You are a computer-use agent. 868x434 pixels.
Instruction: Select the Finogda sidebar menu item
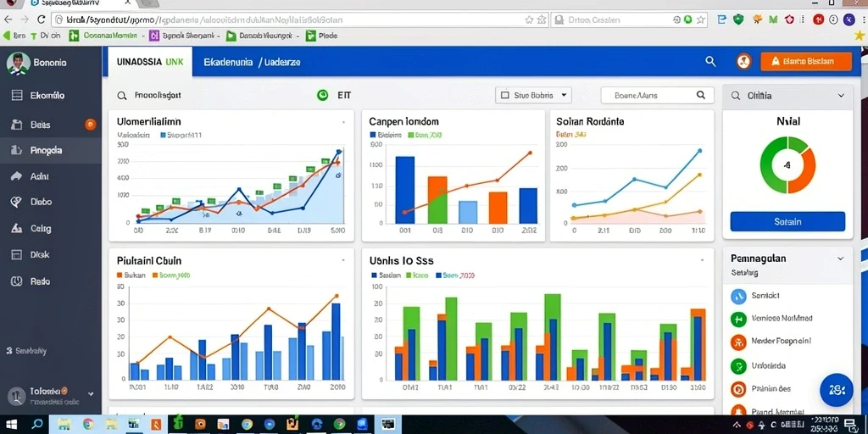51,150
